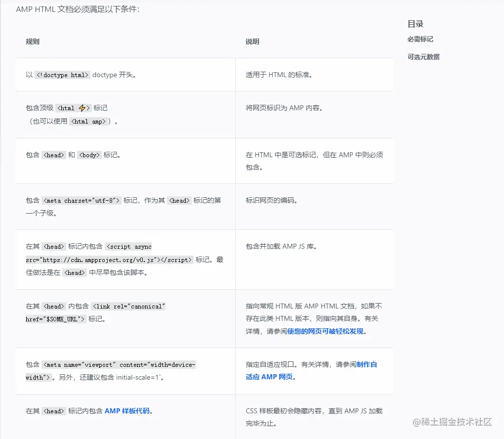Click the <script async code snippet
Viewport: 504px width, 439px height.
[129, 247]
